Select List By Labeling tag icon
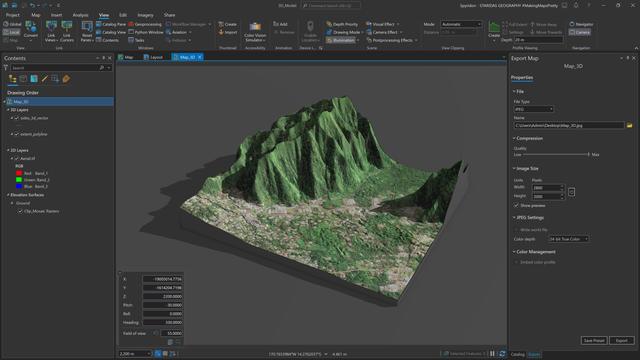 [66, 79]
